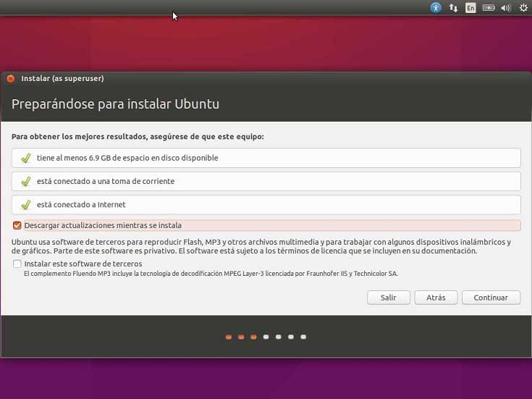Click the 'está conectado a una toma de corriente' row
This screenshot has height=399, width=532.
point(266,181)
